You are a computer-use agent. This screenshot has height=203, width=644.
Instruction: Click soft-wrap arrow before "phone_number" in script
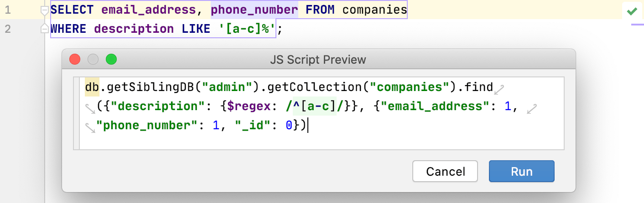[90, 127]
